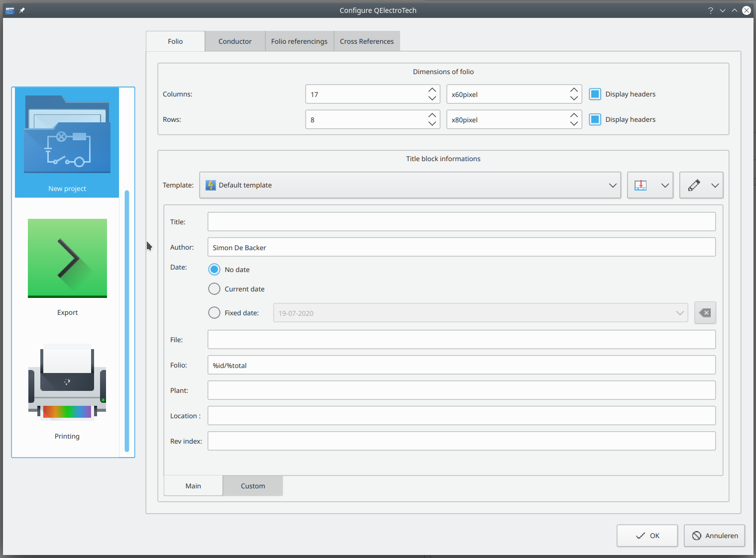Open the Printing settings page
Screen dimensions: 756x558
click(67, 391)
